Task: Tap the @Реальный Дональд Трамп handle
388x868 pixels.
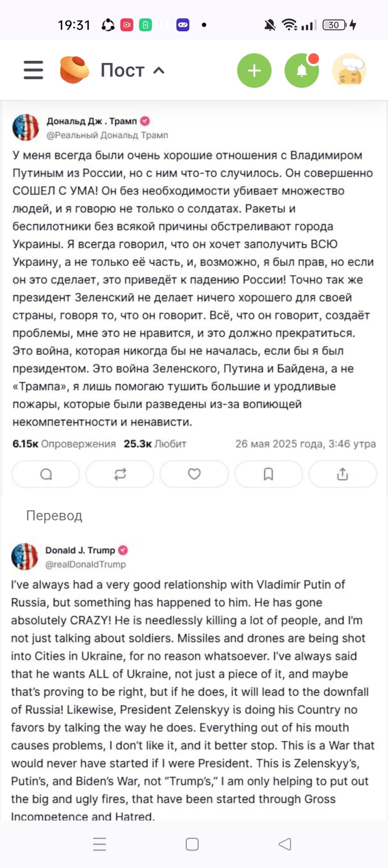Action: (107, 135)
